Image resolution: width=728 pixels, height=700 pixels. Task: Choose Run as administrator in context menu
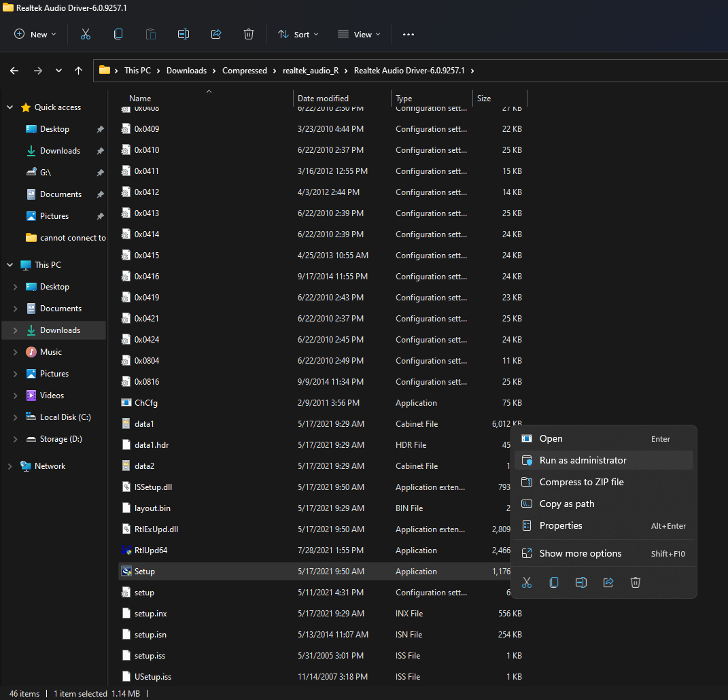583,460
